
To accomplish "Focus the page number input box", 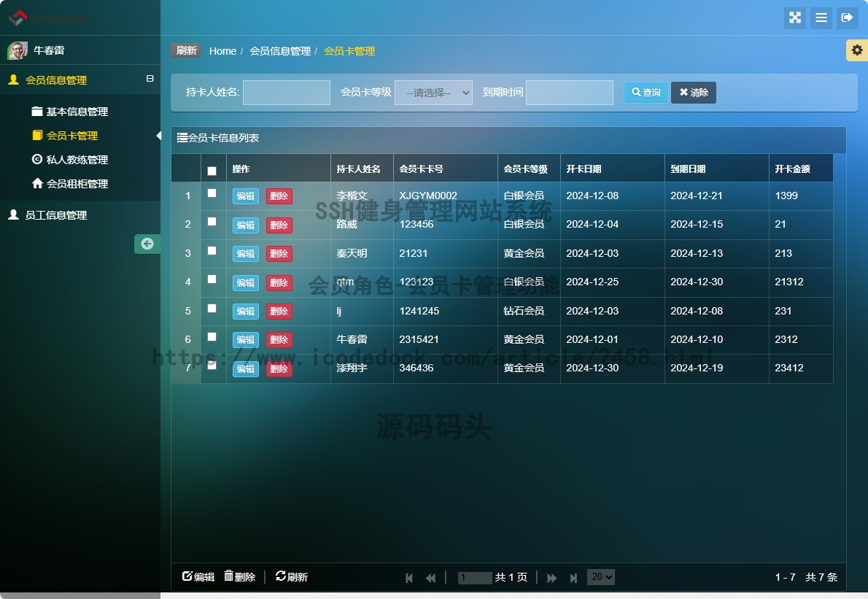I will (x=475, y=578).
